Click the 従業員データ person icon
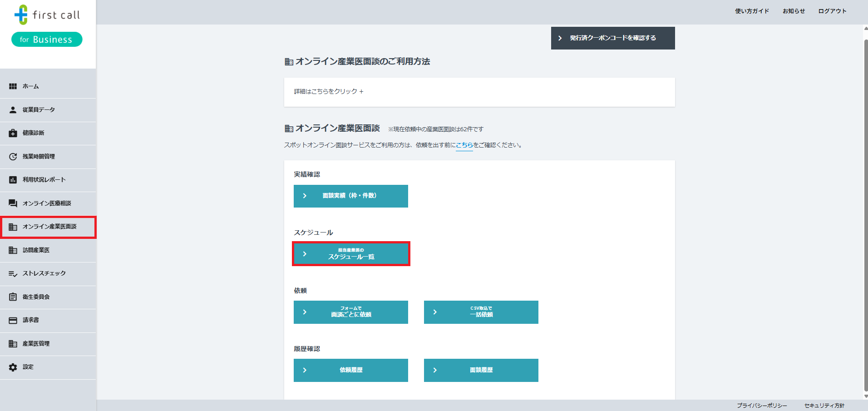Screen dimensions: 868x411 coord(13,110)
